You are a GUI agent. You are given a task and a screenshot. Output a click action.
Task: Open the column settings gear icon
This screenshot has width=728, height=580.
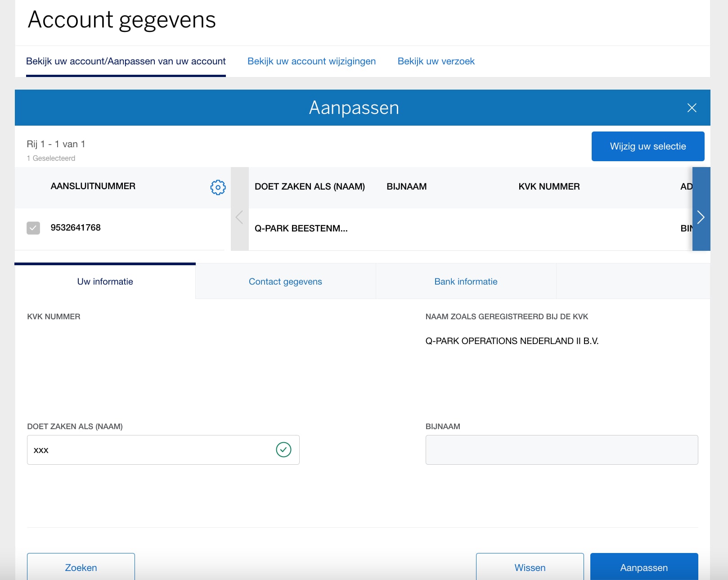(x=218, y=187)
